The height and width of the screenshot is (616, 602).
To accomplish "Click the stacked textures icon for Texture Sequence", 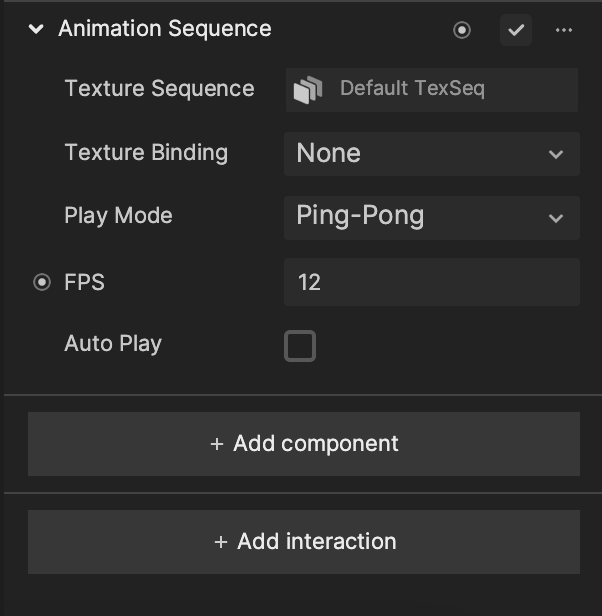I will click(x=308, y=90).
